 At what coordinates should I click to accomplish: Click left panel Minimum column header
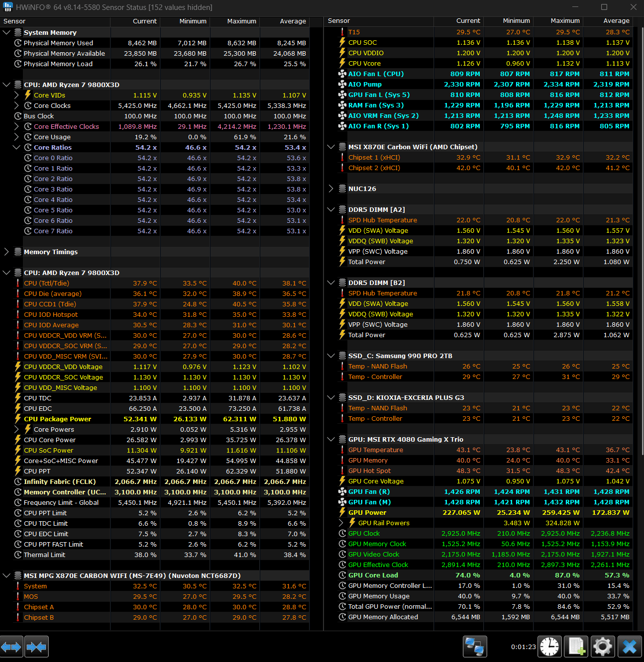point(185,21)
